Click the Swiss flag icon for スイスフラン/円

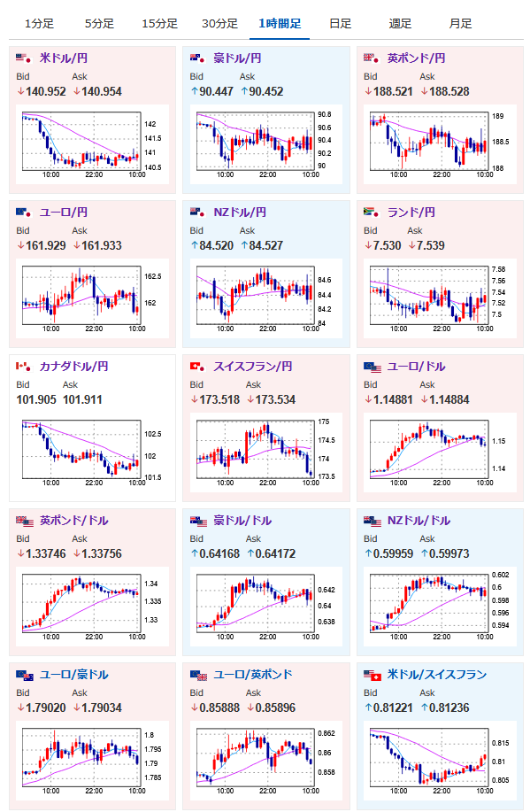click(197, 367)
